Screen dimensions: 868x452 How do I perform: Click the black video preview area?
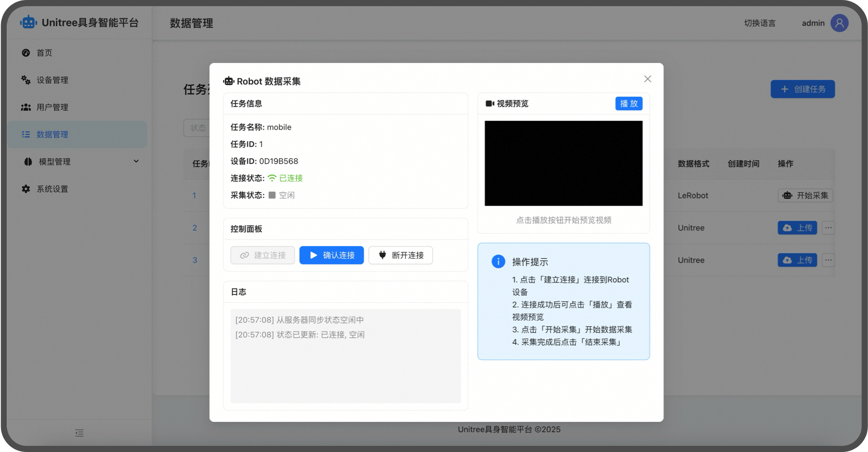(563, 163)
